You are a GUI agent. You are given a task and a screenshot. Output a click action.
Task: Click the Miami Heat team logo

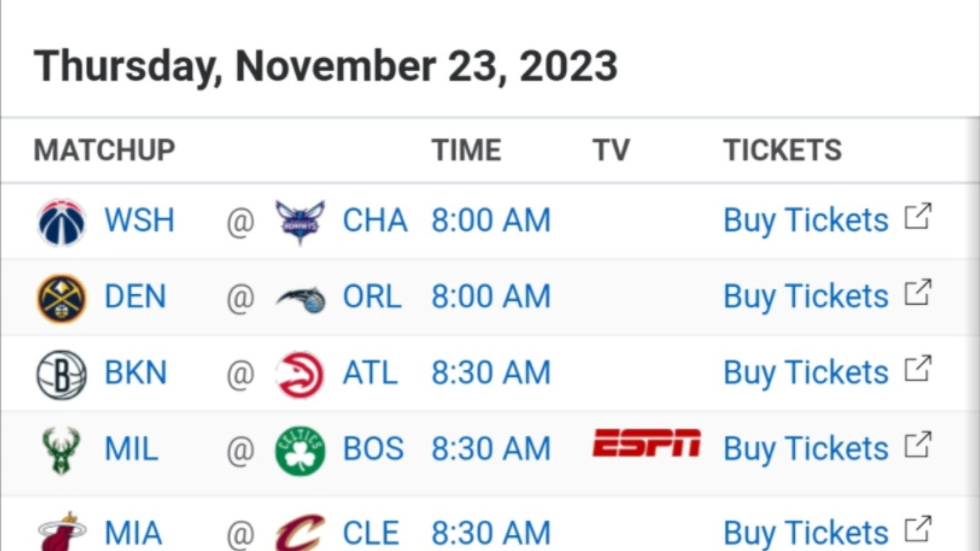(x=61, y=532)
